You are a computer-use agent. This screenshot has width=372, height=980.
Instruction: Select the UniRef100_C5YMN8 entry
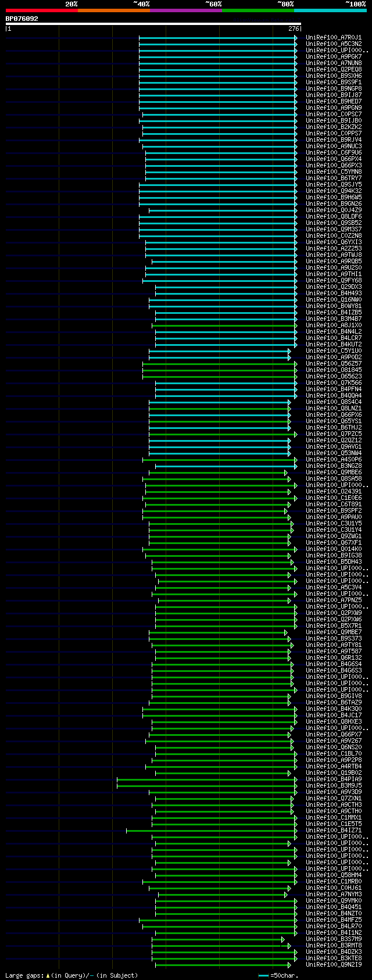point(334,172)
